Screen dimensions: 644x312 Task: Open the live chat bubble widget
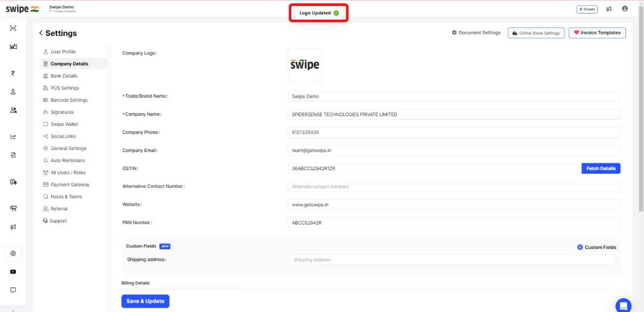click(623, 306)
